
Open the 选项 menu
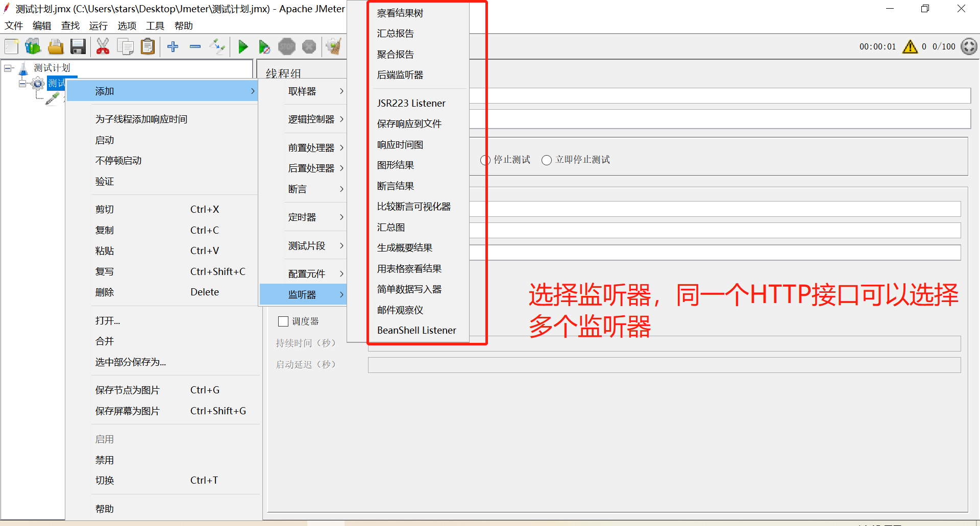pyautogui.click(x=126, y=26)
